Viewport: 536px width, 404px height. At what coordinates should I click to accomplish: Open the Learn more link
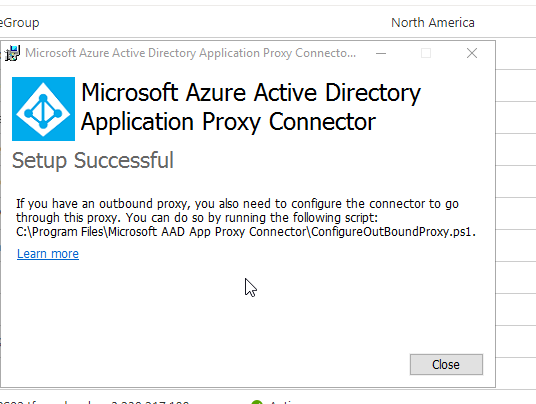tap(48, 254)
